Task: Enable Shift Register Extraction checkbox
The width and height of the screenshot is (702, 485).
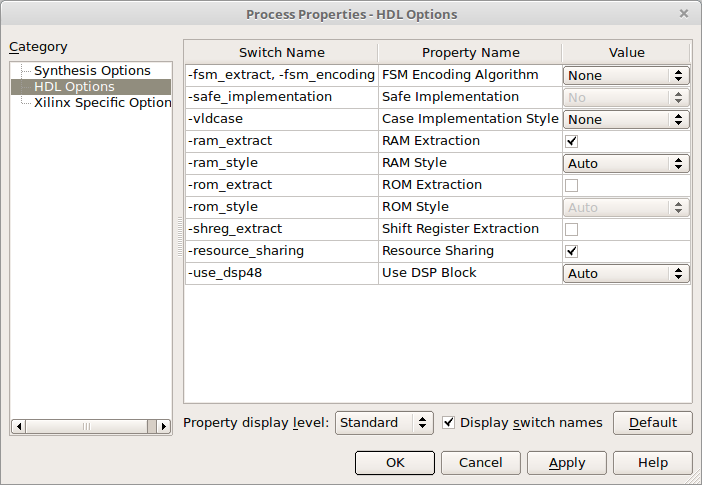Action: [x=572, y=229]
